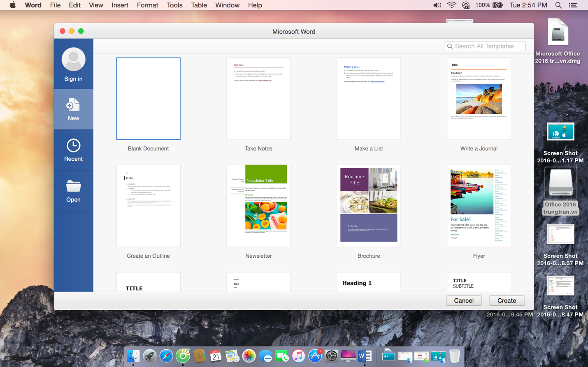This screenshot has height=367, width=588.
Task: Click the battery status icon
Action: (498, 5)
